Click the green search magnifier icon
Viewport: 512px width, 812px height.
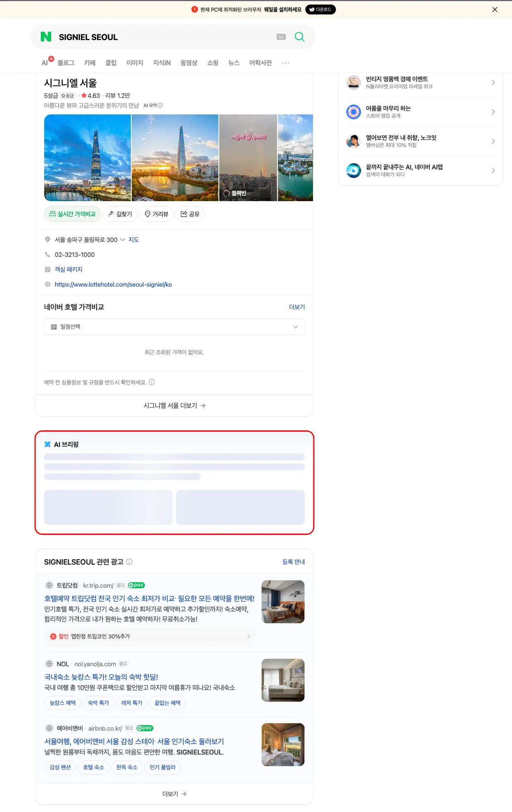point(300,37)
